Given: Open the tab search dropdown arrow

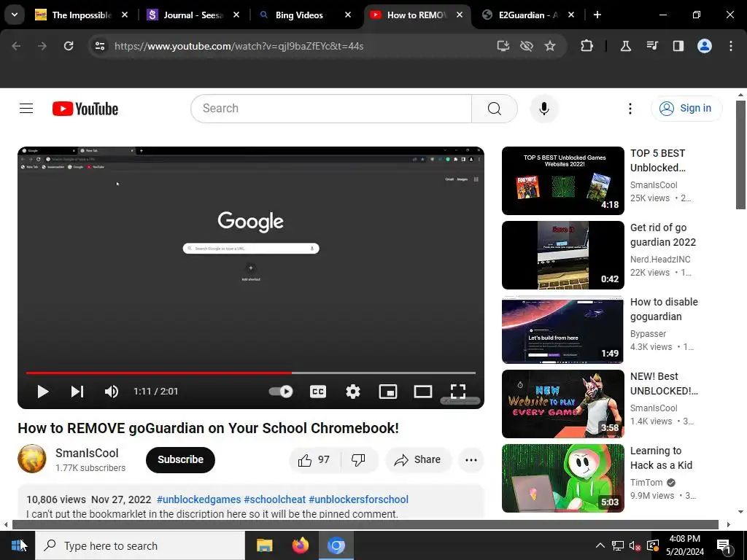Looking at the screenshot, I should coord(15,15).
